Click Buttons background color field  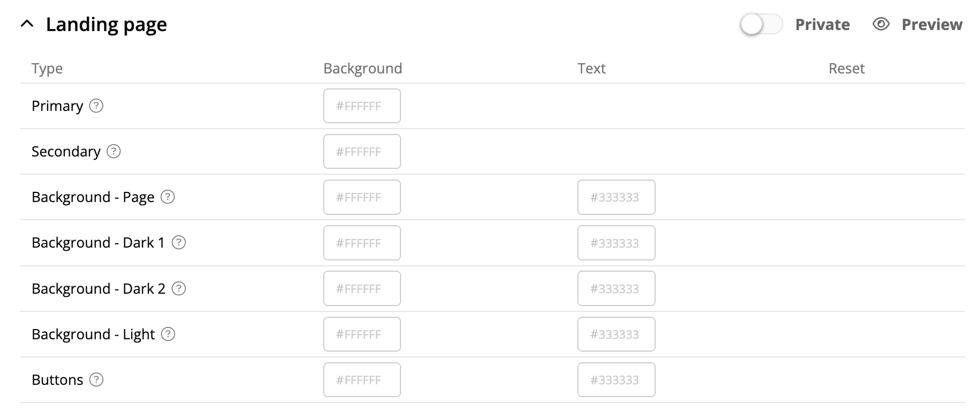[x=362, y=380]
